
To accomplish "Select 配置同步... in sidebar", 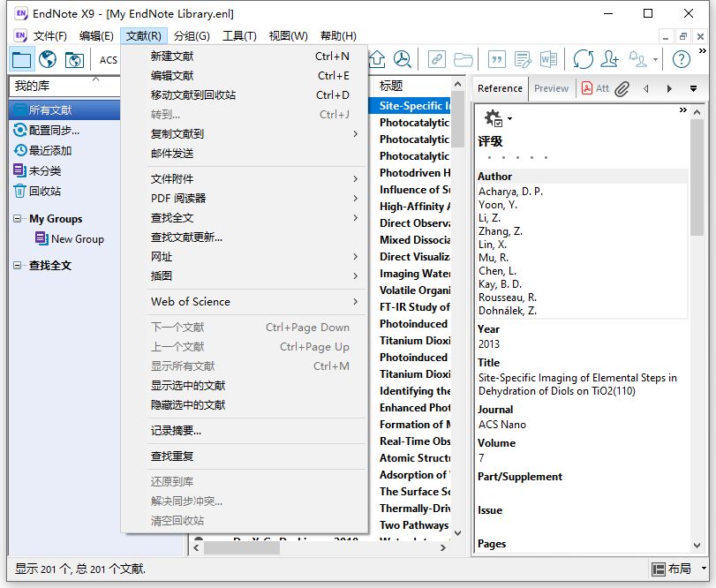I will (x=55, y=131).
